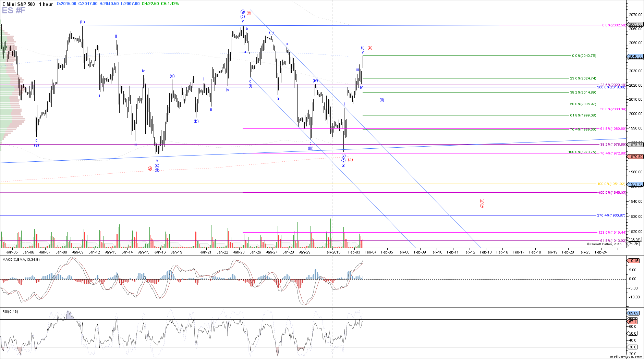Click the red "(c)" wave projection label
The height and width of the screenshot is (359, 644).
[482, 201]
